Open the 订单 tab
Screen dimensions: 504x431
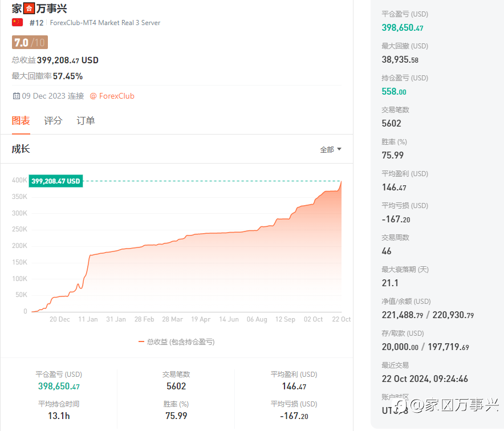click(86, 121)
